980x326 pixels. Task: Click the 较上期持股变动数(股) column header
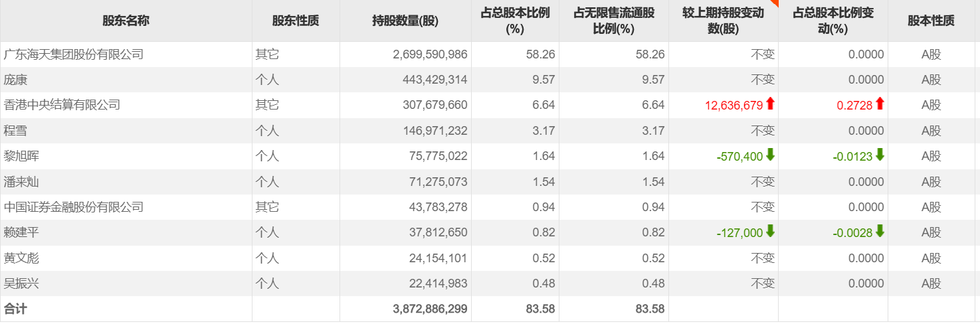723,21
